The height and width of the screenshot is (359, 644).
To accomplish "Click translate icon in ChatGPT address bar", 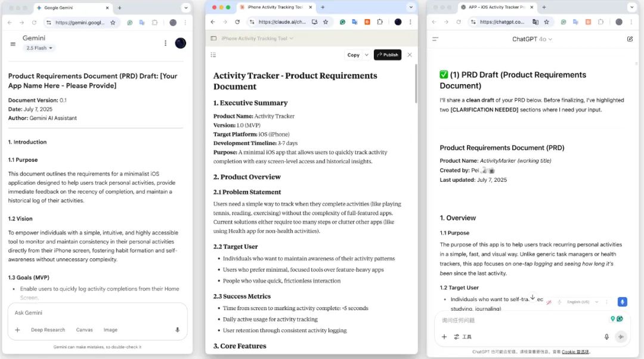I will tap(535, 22).
